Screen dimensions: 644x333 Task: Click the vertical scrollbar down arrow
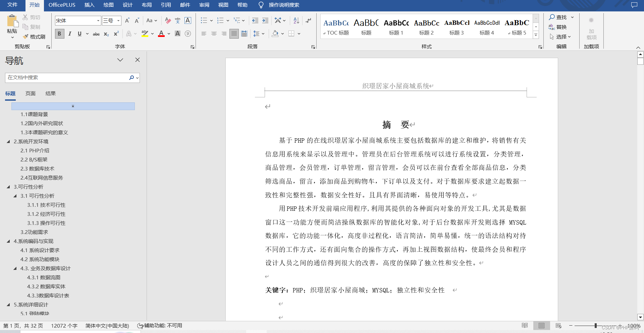[x=640, y=317]
